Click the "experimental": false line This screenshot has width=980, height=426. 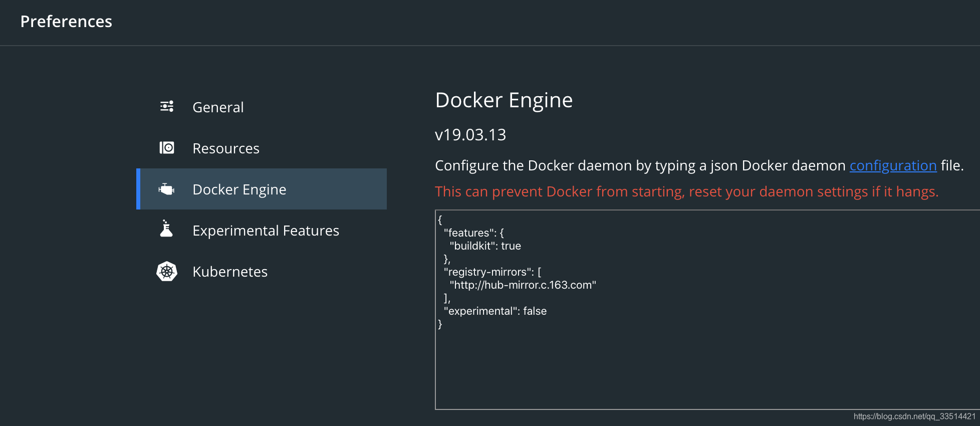(x=495, y=311)
